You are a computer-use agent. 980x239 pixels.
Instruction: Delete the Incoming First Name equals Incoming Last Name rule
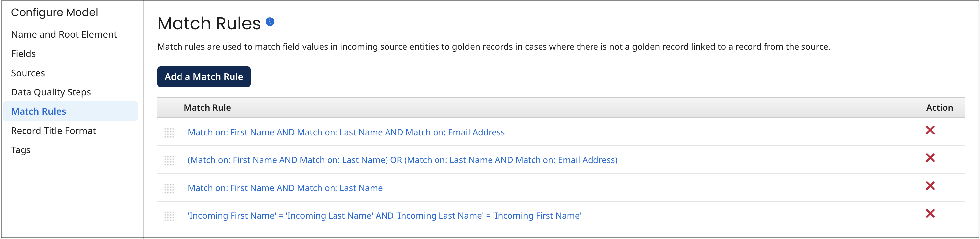click(x=931, y=213)
